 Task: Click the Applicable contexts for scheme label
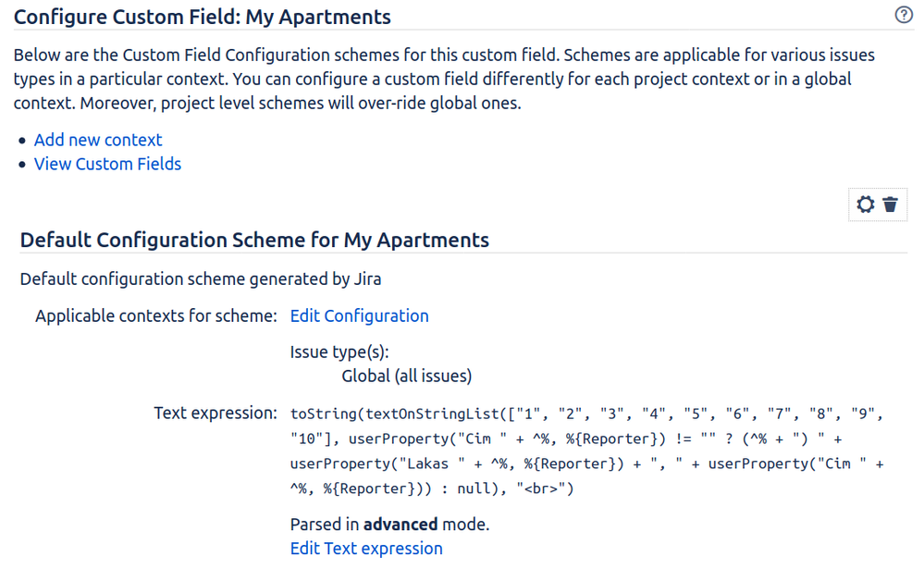pyautogui.click(x=156, y=315)
